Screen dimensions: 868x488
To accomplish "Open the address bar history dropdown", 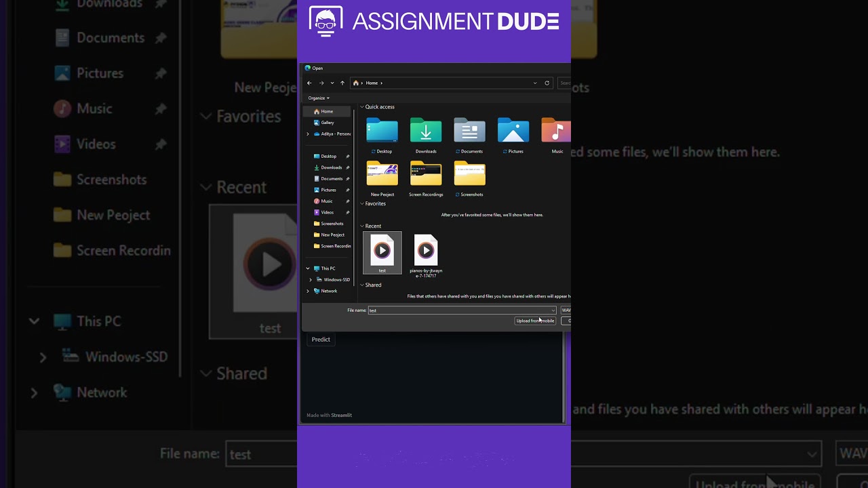I will click(535, 83).
